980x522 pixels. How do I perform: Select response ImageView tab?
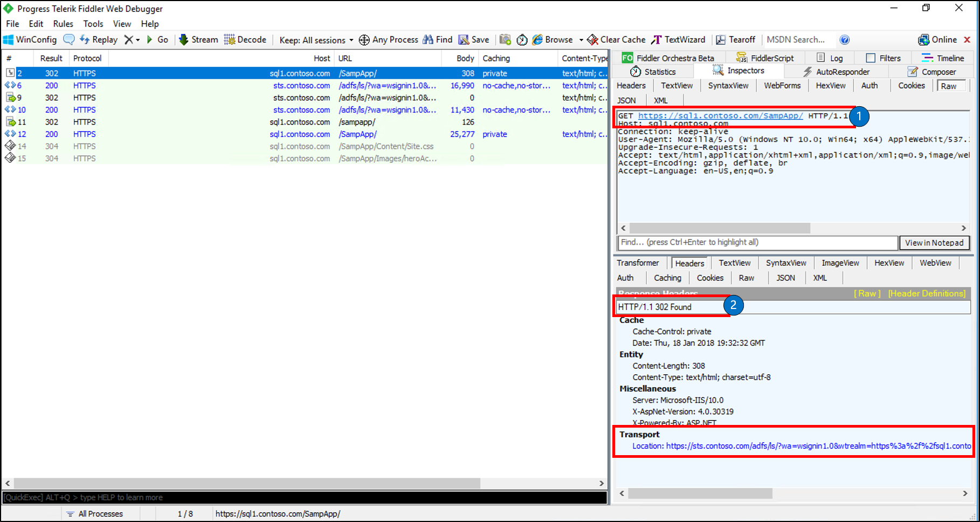point(840,263)
